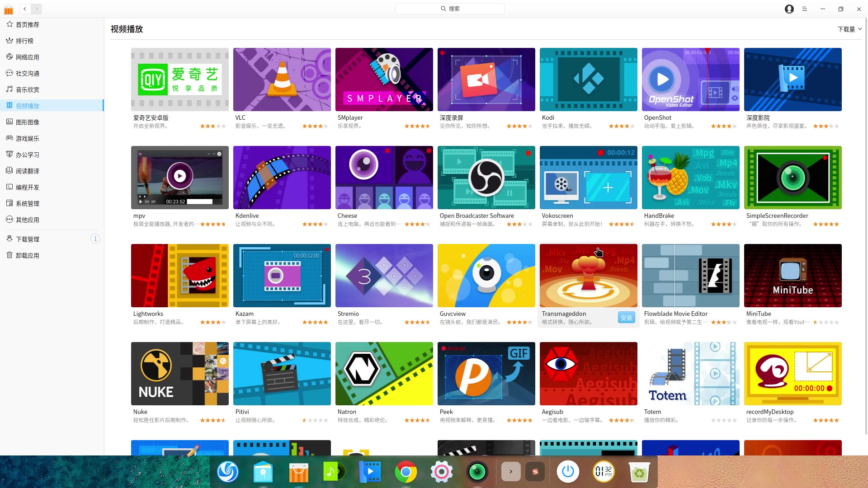Screen dimensions: 868x488
Task: Open the system settings gear in dock
Action: 441,472
